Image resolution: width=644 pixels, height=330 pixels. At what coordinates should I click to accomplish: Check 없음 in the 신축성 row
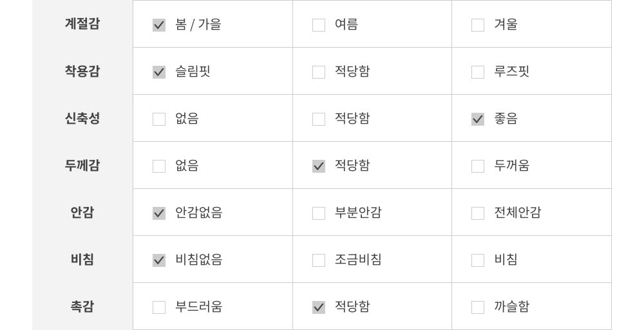[159, 119]
